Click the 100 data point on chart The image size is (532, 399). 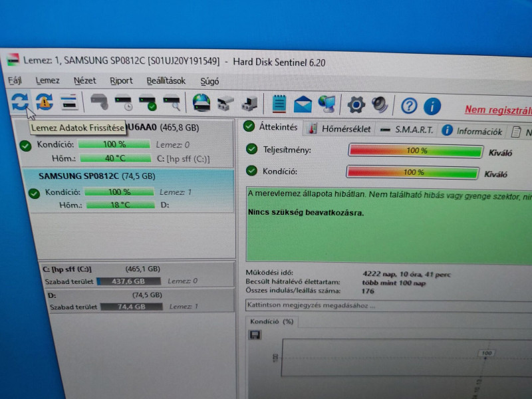click(487, 353)
